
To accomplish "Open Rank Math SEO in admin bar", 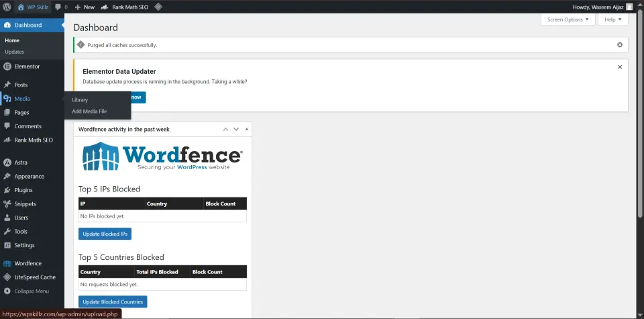I will click(x=125, y=7).
